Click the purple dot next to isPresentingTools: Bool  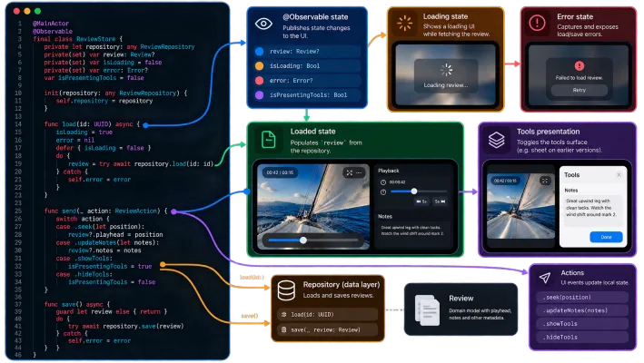[x=259, y=94]
